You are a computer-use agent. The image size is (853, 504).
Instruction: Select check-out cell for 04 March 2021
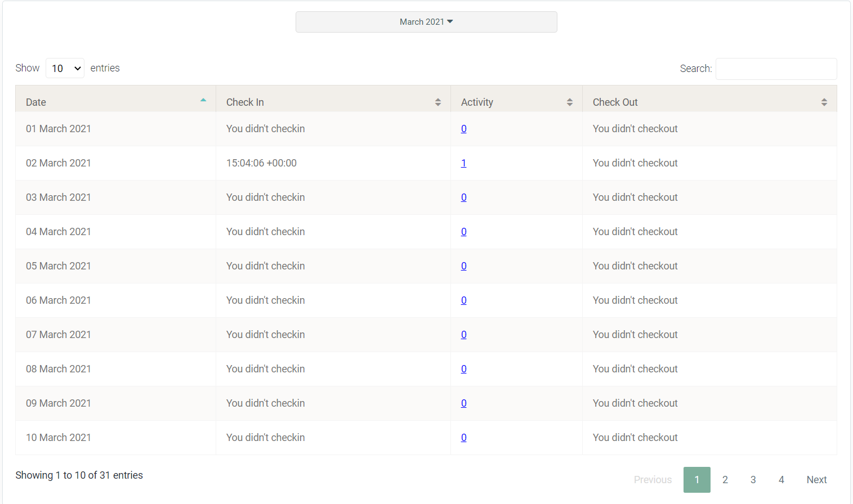pyautogui.click(x=709, y=232)
